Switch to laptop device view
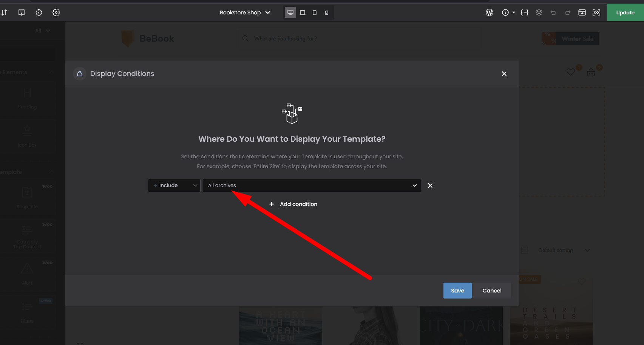Screen dimensions: 644x345 (x=303, y=12)
